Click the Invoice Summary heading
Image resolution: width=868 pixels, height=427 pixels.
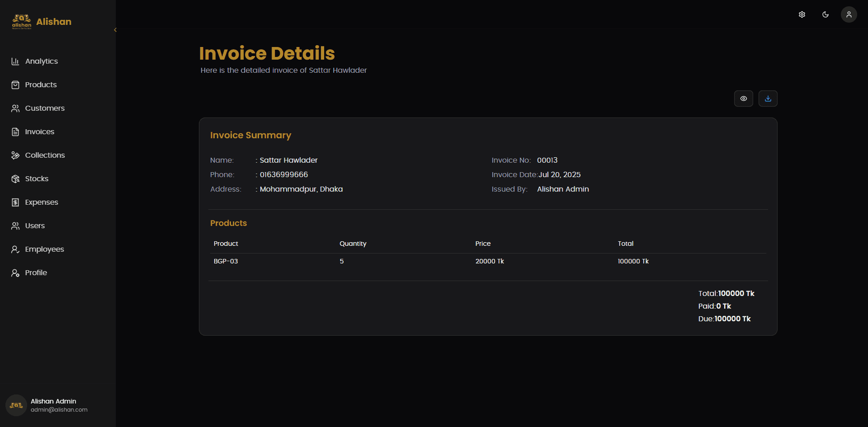tap(250, 135)
